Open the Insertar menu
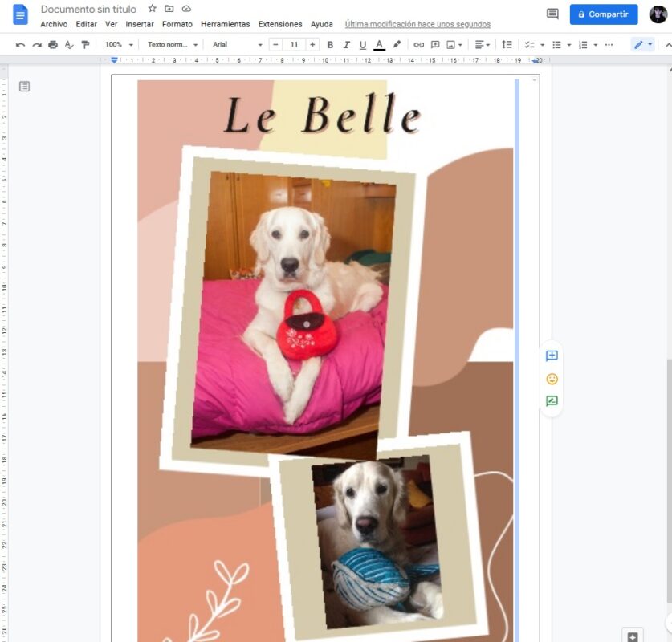Screen dimensions: 672x642 tap(140, 25)
